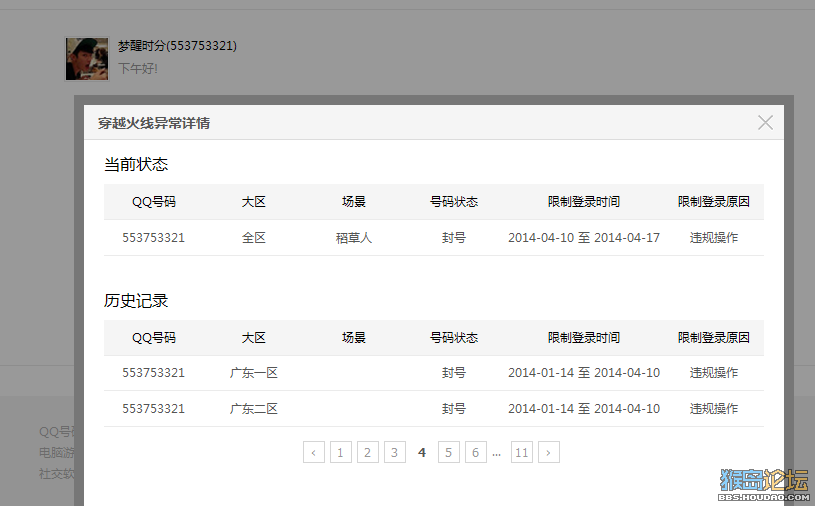Image resolution: width=815 pixels, height=506 pixels.
Task: Click 大区 header in 当前状态 table
Action: (254, 202)
